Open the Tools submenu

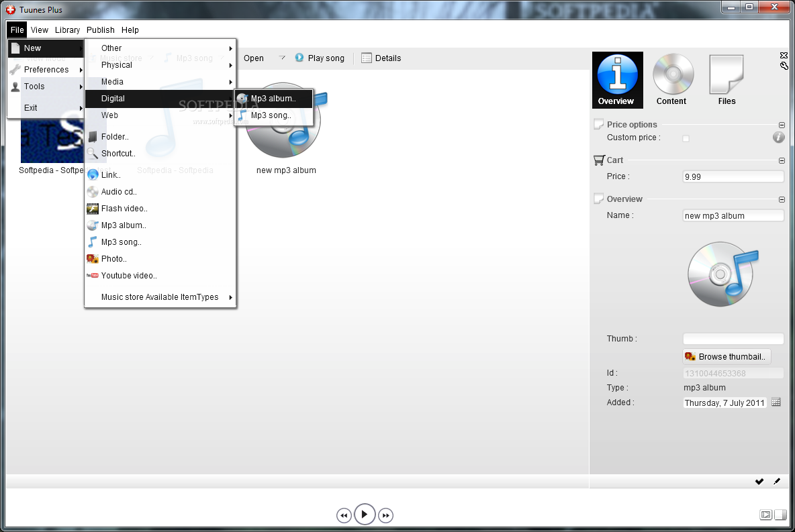click(x=46, y=86)
